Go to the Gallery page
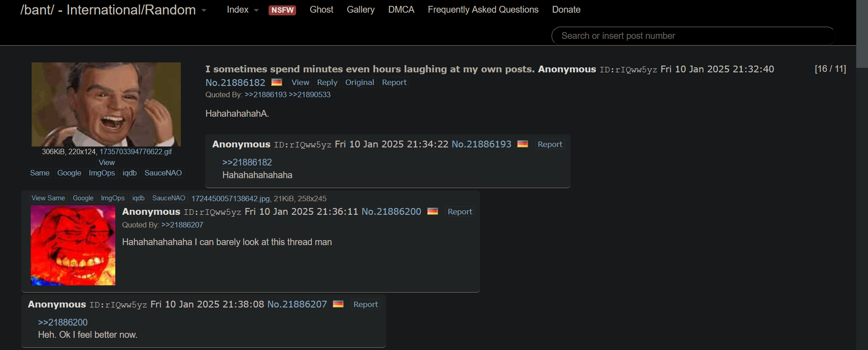 (361, 9)
